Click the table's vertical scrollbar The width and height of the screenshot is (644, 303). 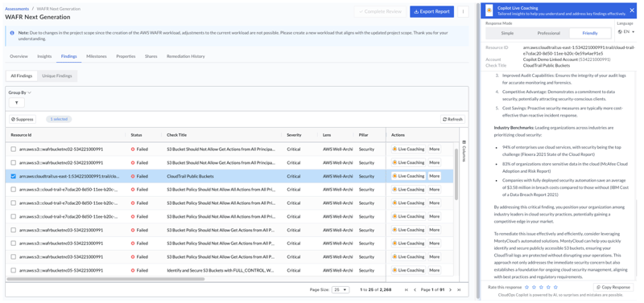[456, 174]
